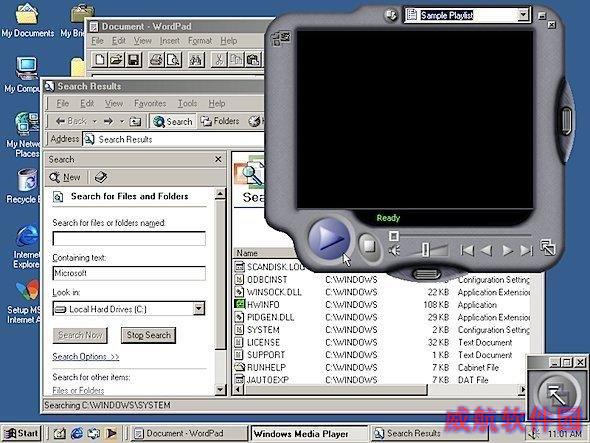Toggle the Search pane toolbar button
This screenshot has height=443, width=590.
point(173,121)
